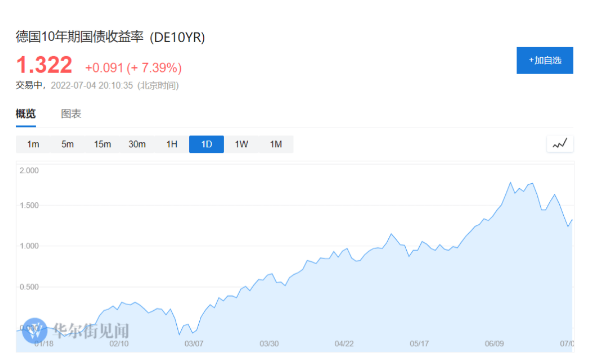Choose the 15m interval
This screenshot has width=592, height=362.
(102, 144)
